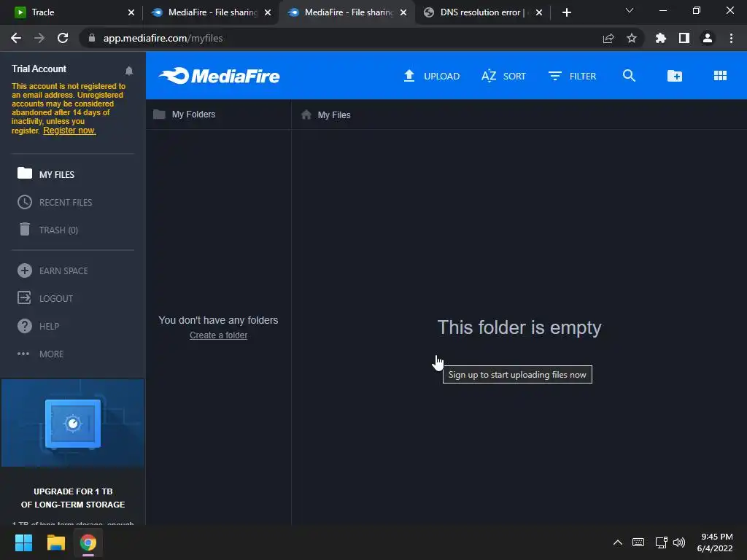Viewport: 747px width, 560px height.
Task: Click the Create a folder link
Action: point(218,335)
